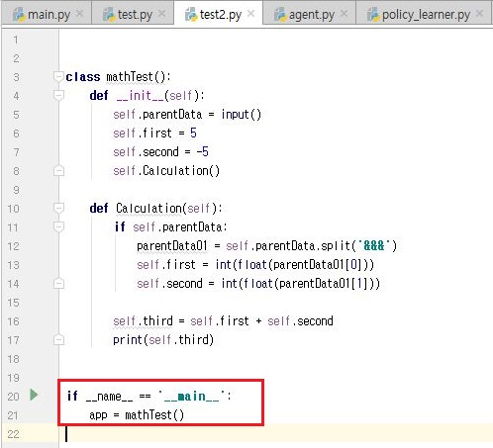This screenshot has height=448, width=493.
Task: Collapse the __init__ method fold marker
Action: tap(58, 96)
